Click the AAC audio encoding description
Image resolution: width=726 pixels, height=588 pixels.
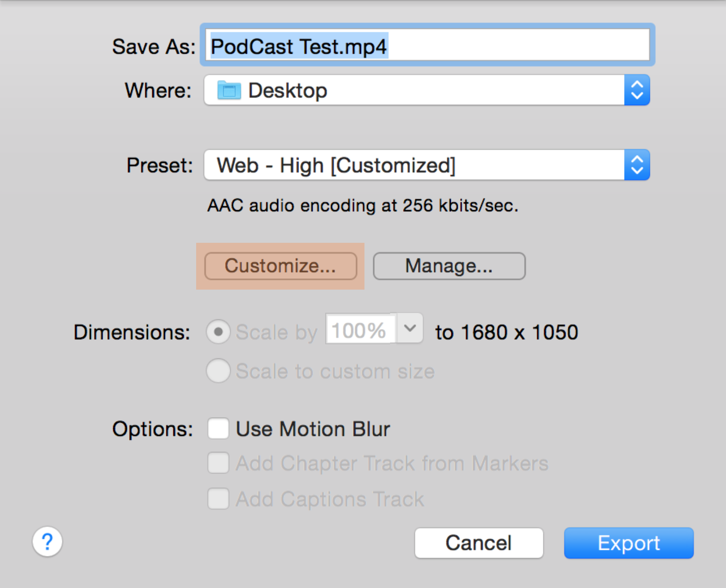(x=363, y=206)
